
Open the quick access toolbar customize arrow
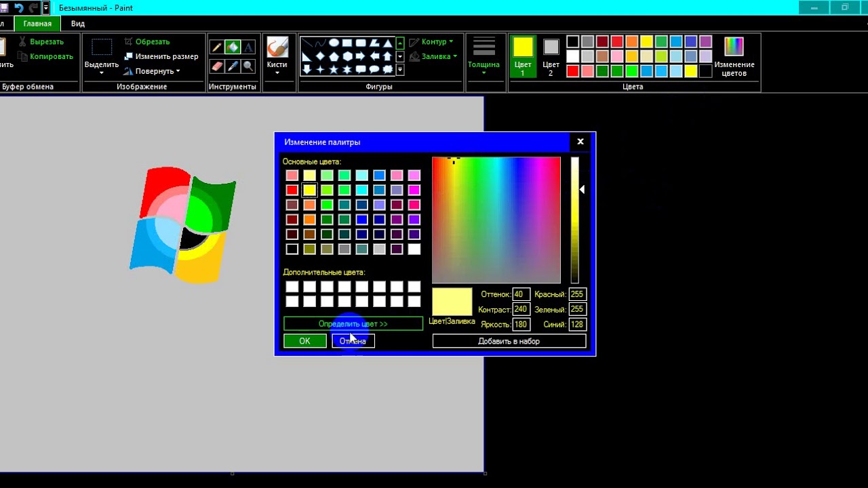click(x=45, y=7)
